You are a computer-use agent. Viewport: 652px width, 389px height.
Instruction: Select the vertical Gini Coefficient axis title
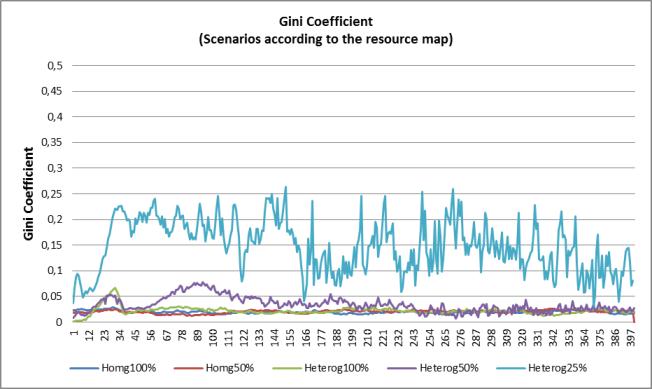pos(28,194)
